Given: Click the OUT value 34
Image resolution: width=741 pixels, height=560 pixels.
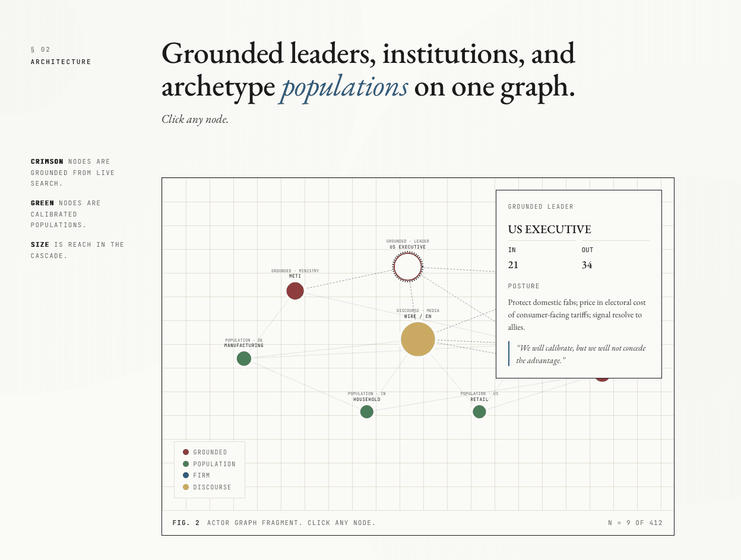Looking at the screenshot, I should coord(587,265).
